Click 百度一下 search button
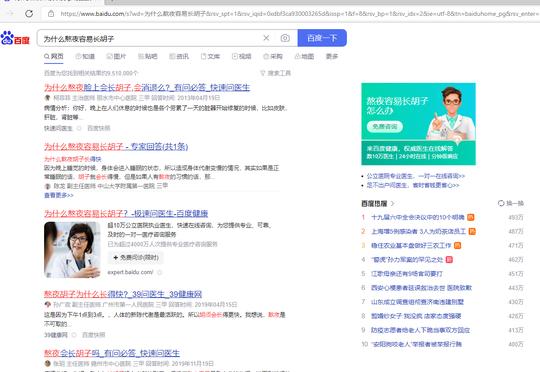 pos(322,38)
